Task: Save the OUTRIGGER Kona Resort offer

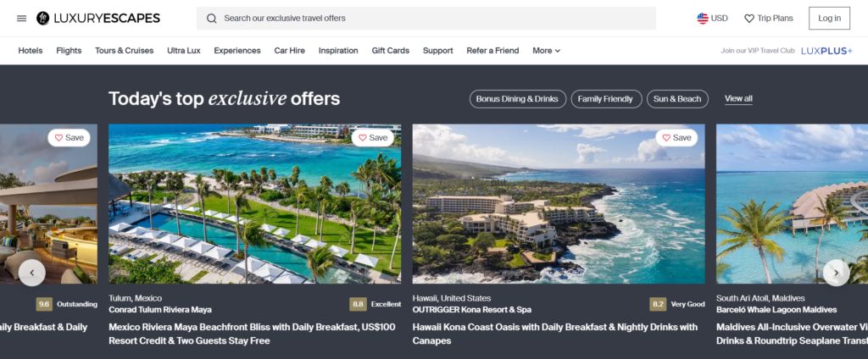Action: tap(676, 138)
